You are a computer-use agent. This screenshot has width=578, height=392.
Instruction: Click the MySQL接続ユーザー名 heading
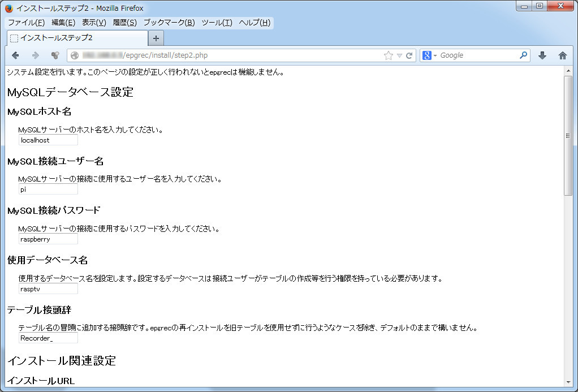click(55, 161)
